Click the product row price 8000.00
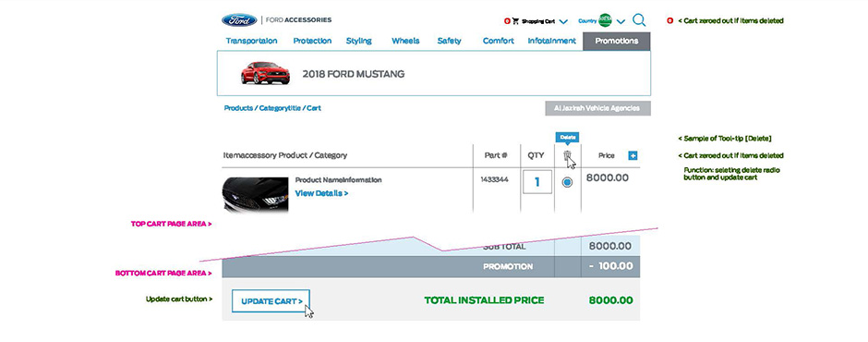This screenshot has height=342, width=868. coord(608,177)
